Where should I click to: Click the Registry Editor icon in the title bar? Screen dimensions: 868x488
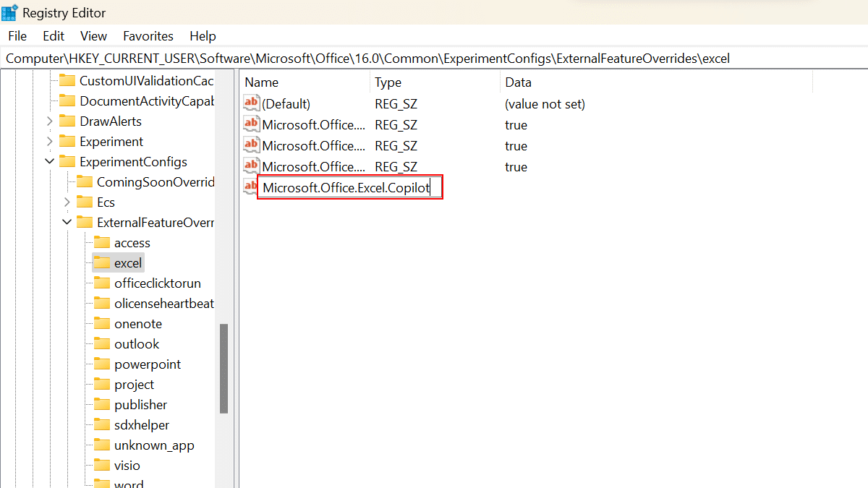coord(10,12)
